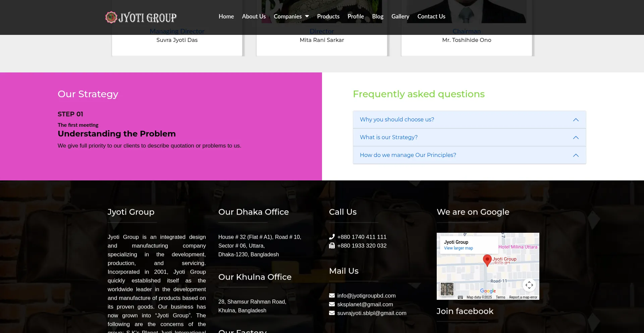Email suvrajyoti.sblpl@gmail.com link
Viewport: 644px width, 333px height.
point(372,313)
